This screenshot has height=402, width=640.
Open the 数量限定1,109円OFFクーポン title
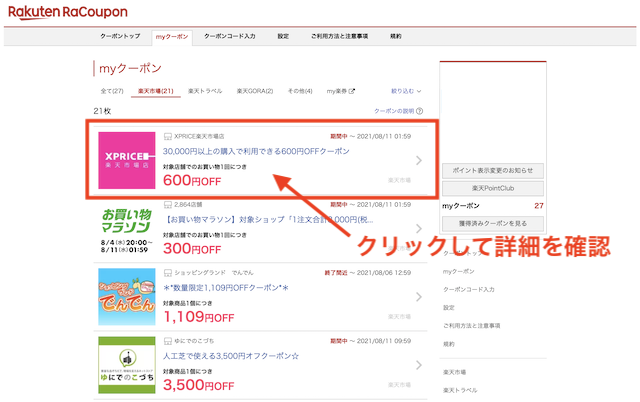(226, 288)
